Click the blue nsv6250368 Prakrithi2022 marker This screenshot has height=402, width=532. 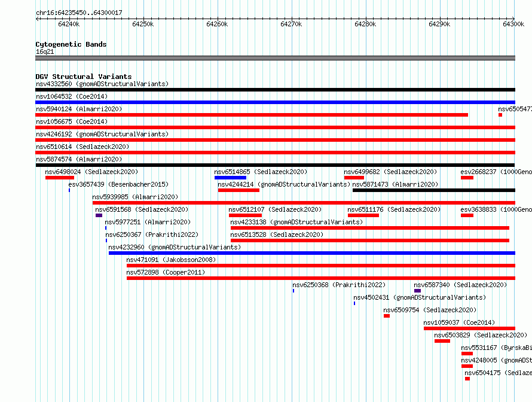[x=293, y=291]
